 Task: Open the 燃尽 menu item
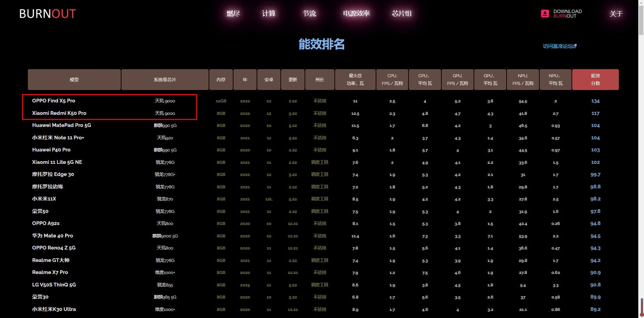click(233, 13)
